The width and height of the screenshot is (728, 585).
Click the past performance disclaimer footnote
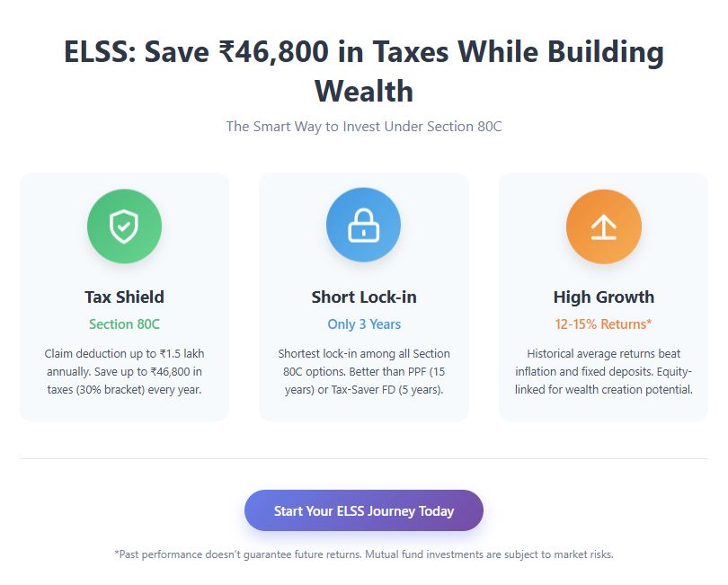[x=363, y=554]
